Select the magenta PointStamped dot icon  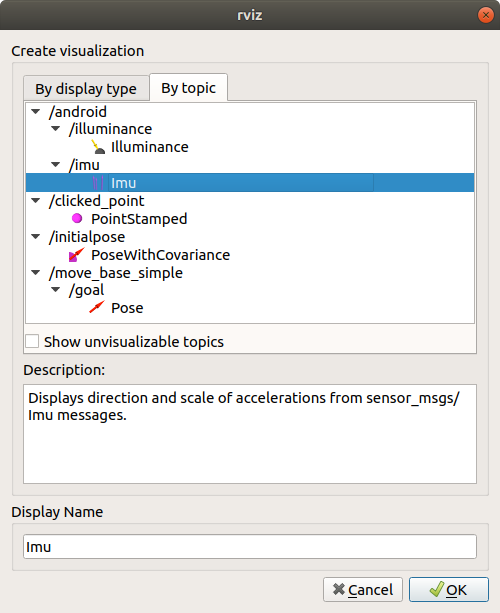click(x=77, y=219)
